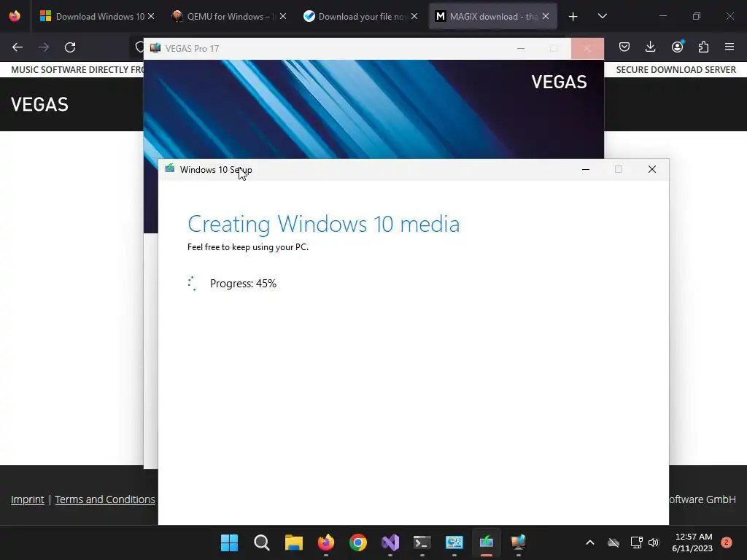Click the shield tracking protection icon
This screenshot has height=560, width=747.
pyautogui.click(x=139, y=47)
